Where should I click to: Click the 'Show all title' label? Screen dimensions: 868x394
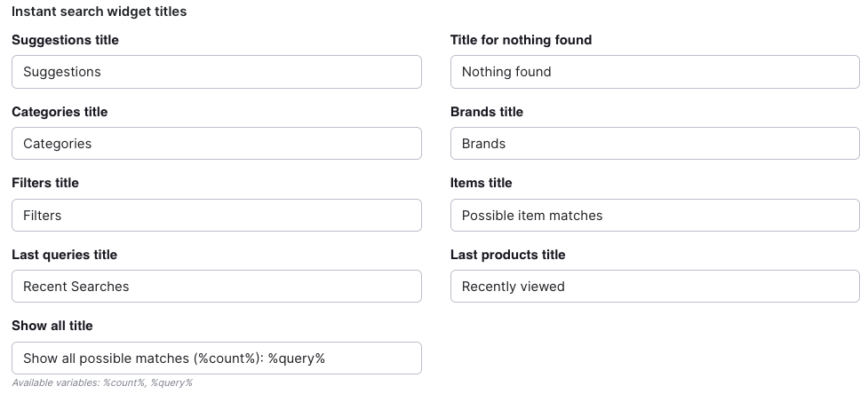[52, 326]
